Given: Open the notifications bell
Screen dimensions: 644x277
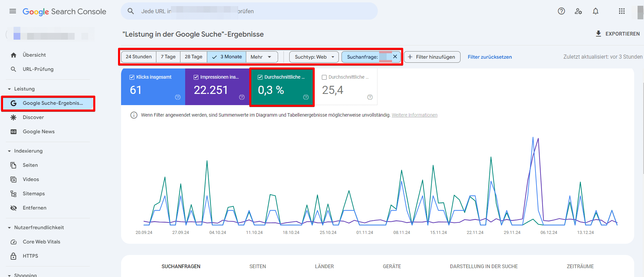Looking at the screenshot, I should 596,11.
